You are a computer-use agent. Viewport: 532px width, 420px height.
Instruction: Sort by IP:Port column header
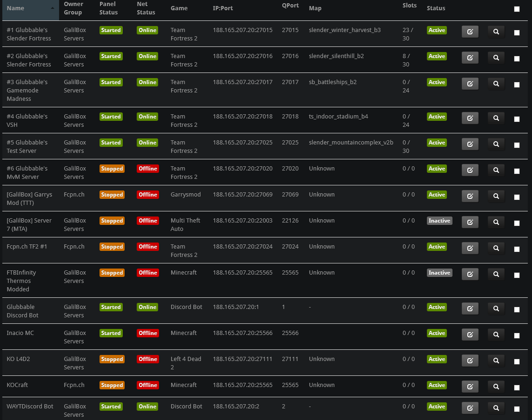[x=223, y=8]
